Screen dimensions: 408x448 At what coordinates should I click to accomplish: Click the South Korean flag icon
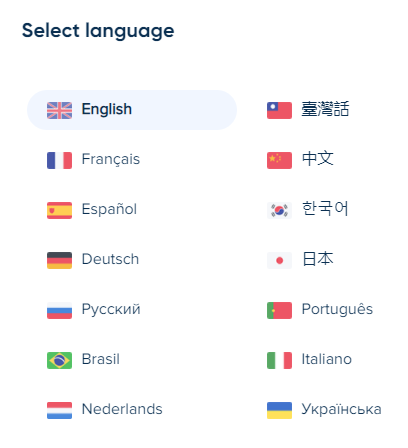[x=279, y=210]
